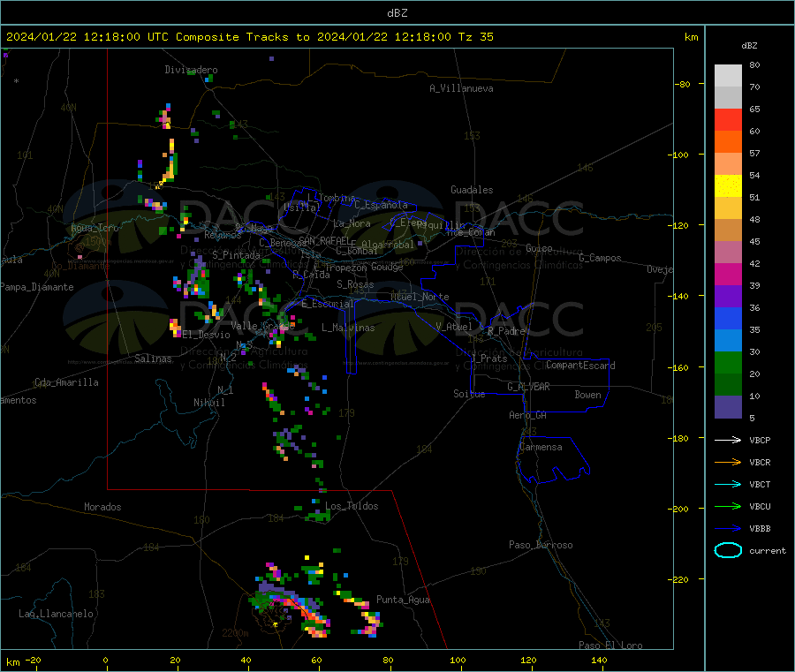The height and width of the screenshot is (672, 795).
Task: Select the magenta 42 dBZ swatch
Action: click(728, 274)
